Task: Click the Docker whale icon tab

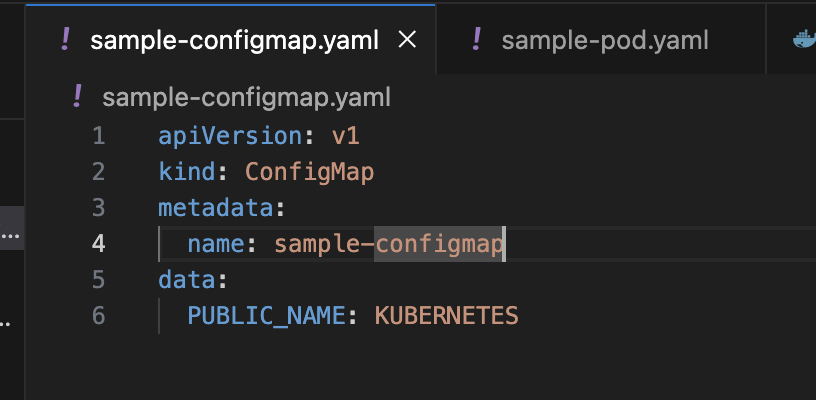Action: tap(802, 40)
